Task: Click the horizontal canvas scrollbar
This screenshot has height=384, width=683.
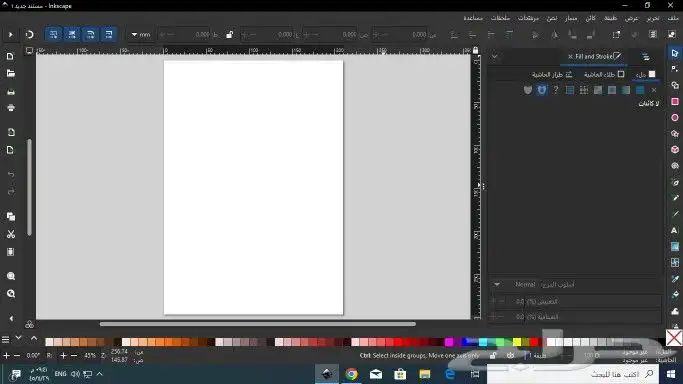Action: click(x=257, y=324)
